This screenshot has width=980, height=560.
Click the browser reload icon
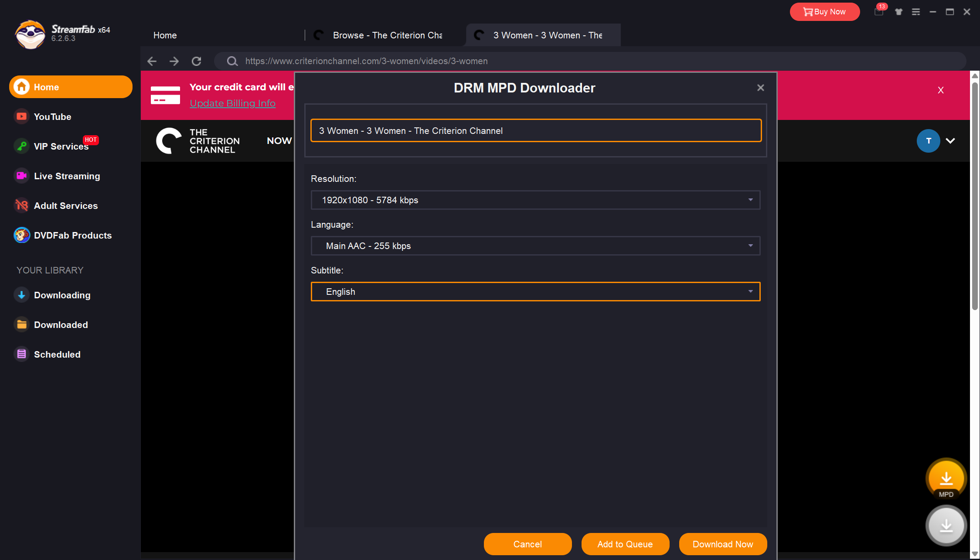[x=197, y=61]
